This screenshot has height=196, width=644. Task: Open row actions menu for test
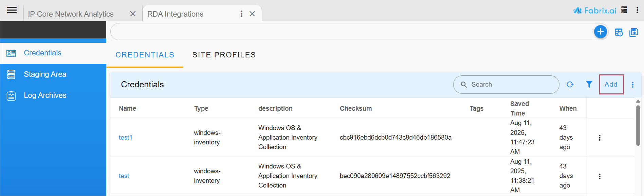pos(600,176)
